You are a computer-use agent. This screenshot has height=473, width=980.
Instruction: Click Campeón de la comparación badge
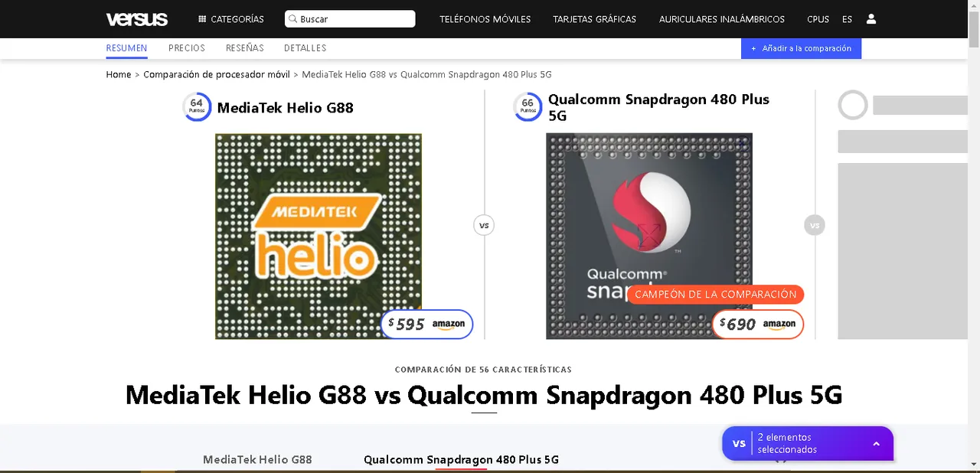click(716, 295)
